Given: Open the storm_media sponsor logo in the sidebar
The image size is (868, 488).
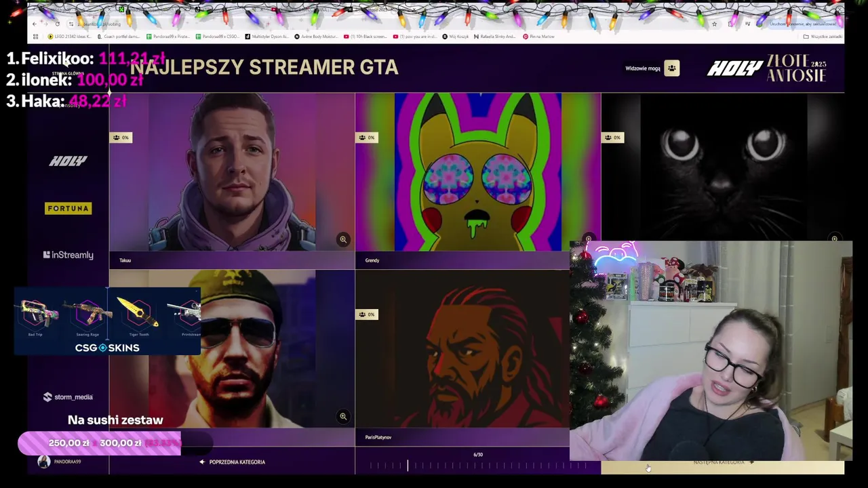Looking at the screenshot, I should click(68, 397).
